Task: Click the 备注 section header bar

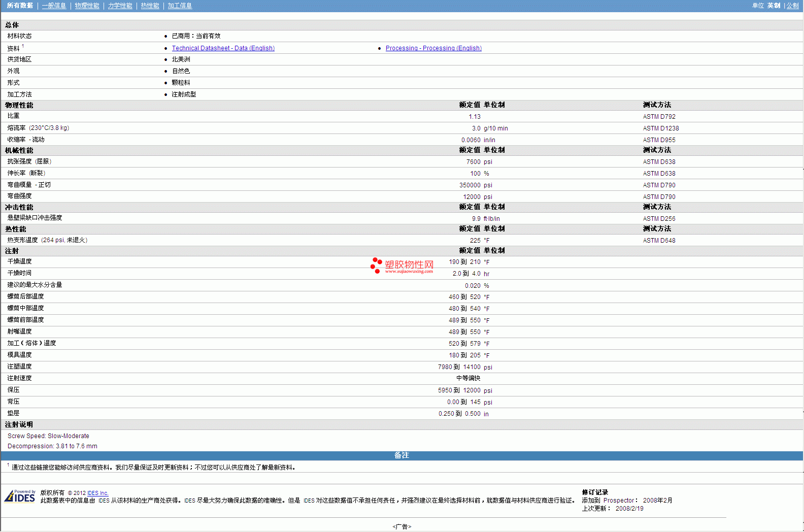Action: (x=401, y=455)
